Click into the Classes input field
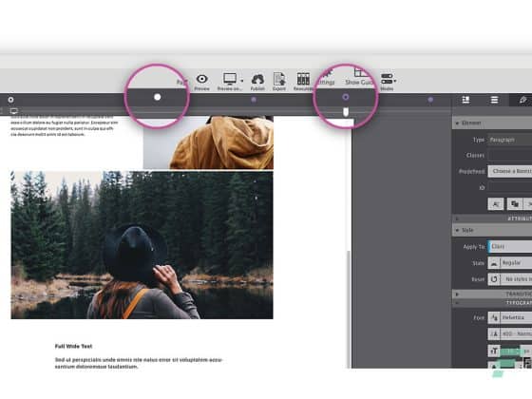The height and width of the screenshot is (399, 532). coord(510,156)
